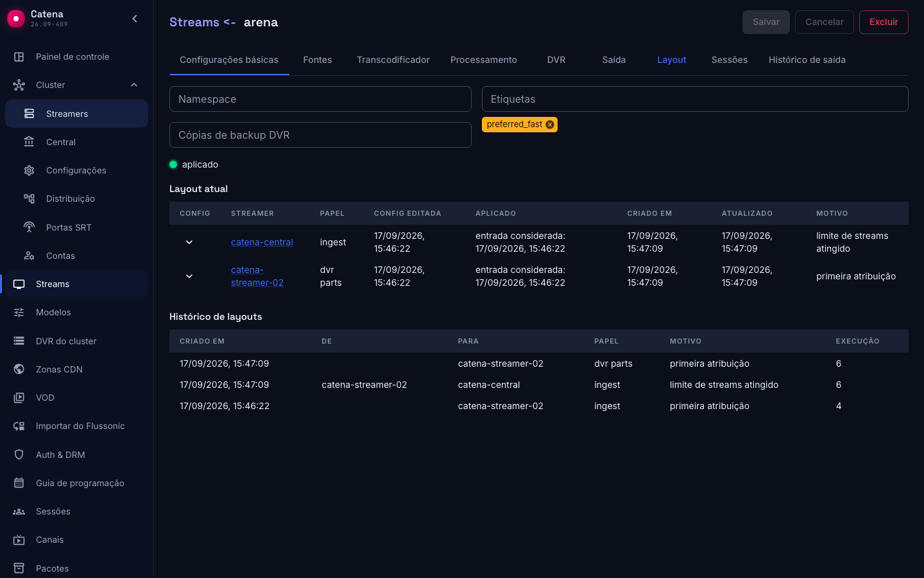Click the Central bank icon

[30, 142]
